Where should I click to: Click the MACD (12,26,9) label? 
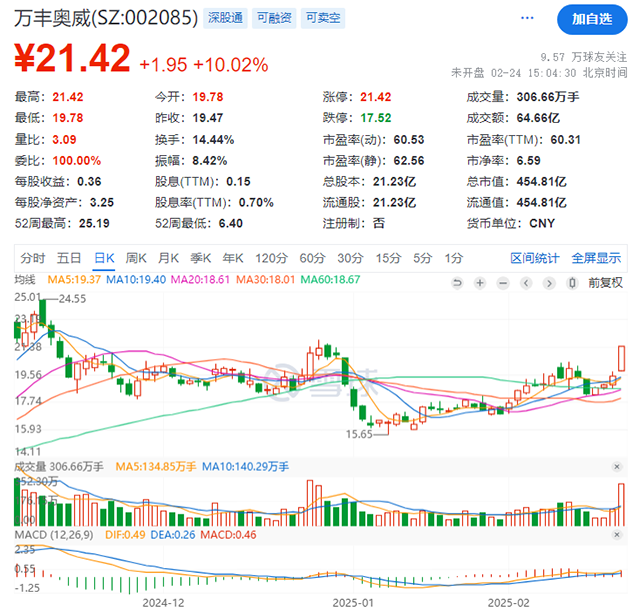[54, 535]
